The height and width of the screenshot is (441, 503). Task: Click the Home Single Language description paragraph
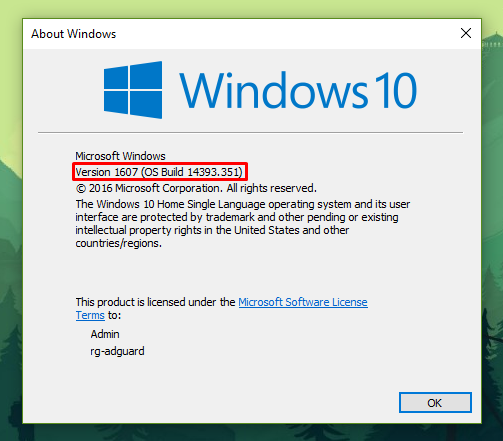(x=243, y=224)
